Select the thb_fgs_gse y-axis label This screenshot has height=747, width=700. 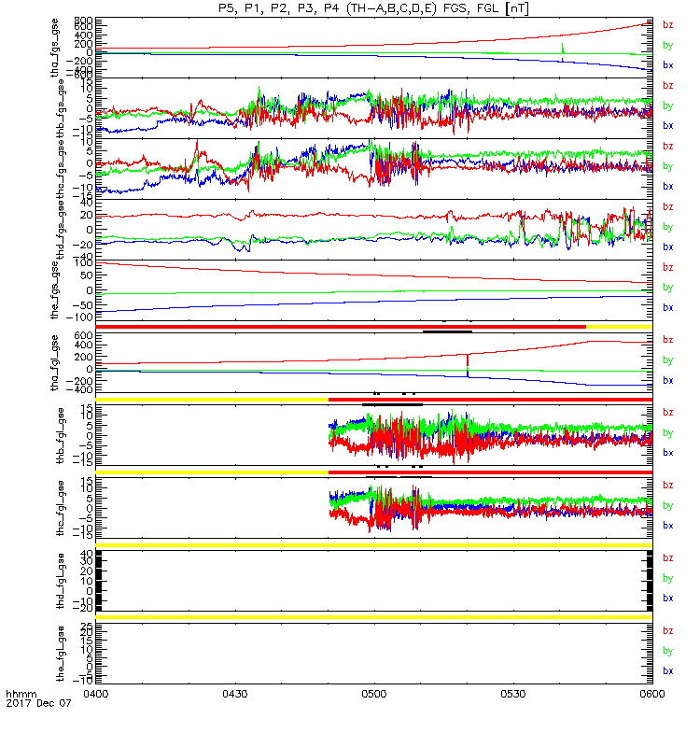pos(61,109)
